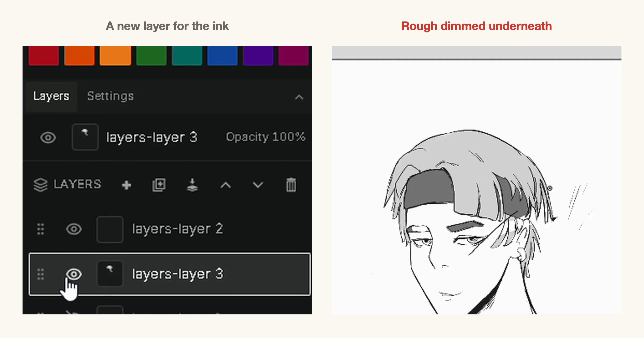Delete layer with trash can icon
Viewport: 644px width, 338px height.
pyautogui.click(x=291, y=185)
